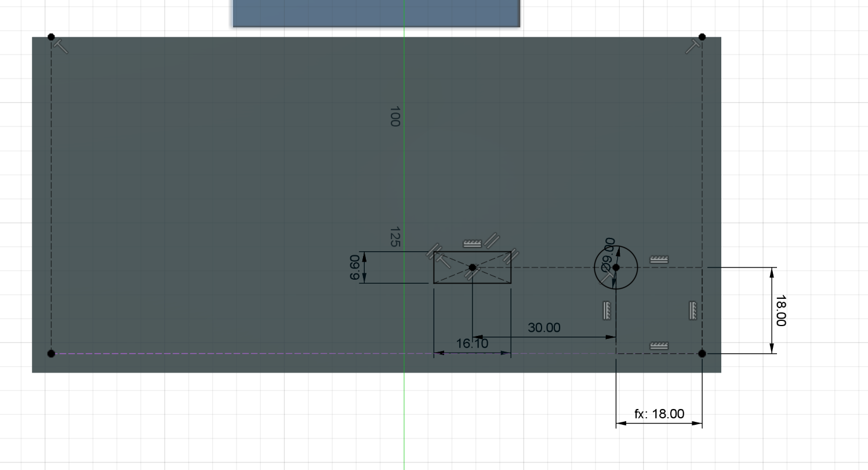Select the rectangle's center point
This screenshot has width=868, height=470.
pyautogui.click(x=473, y=267)
